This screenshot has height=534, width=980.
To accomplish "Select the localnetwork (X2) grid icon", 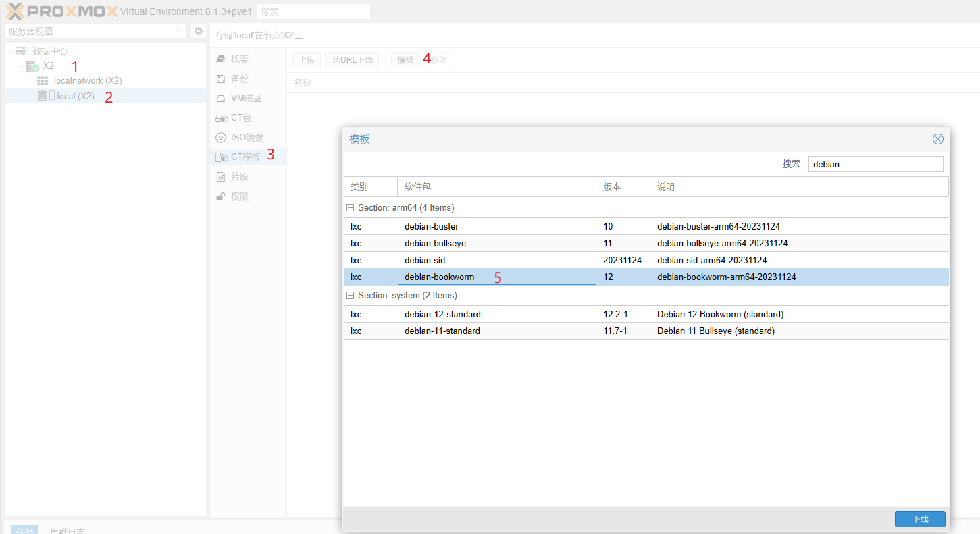I will (x=43, y=81).
